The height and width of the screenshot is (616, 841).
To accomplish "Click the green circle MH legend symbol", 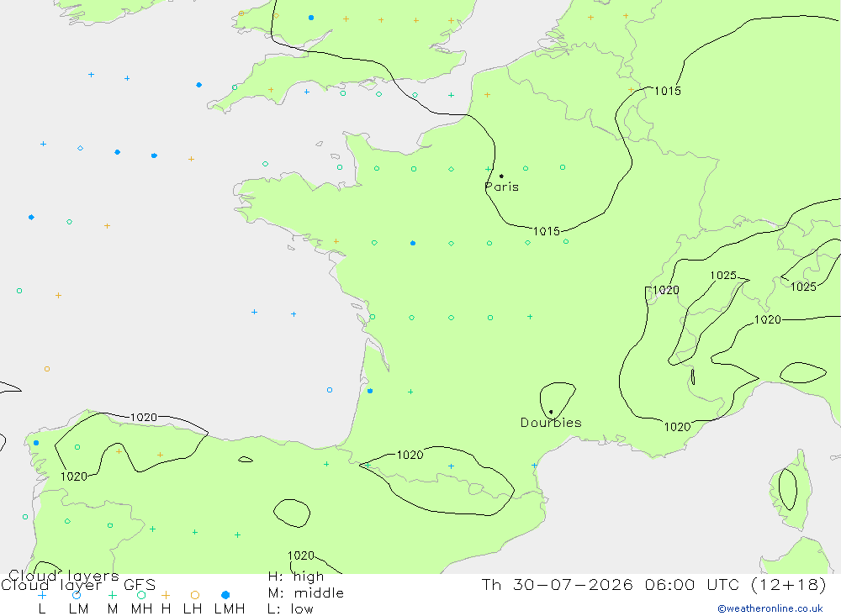I will (x=141, y=595).
